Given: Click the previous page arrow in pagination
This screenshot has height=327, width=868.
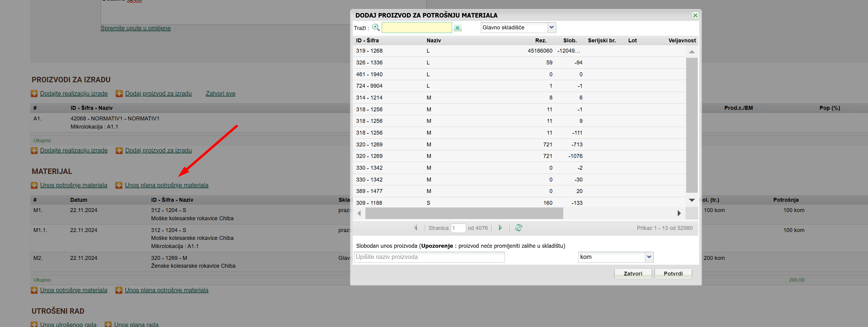Looking at the screenshot, I should [416, 228].
